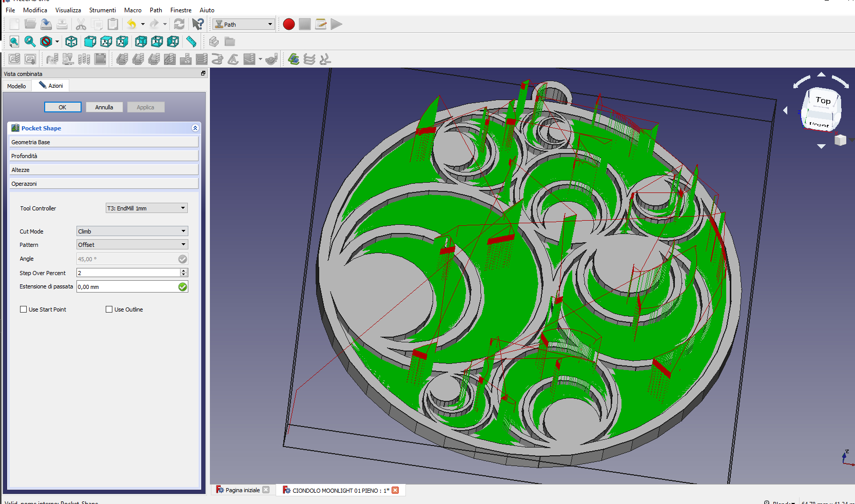The height and width of the screenshot is (504, 855).
Task: Click the Save document icon
Action: (46, 24)
